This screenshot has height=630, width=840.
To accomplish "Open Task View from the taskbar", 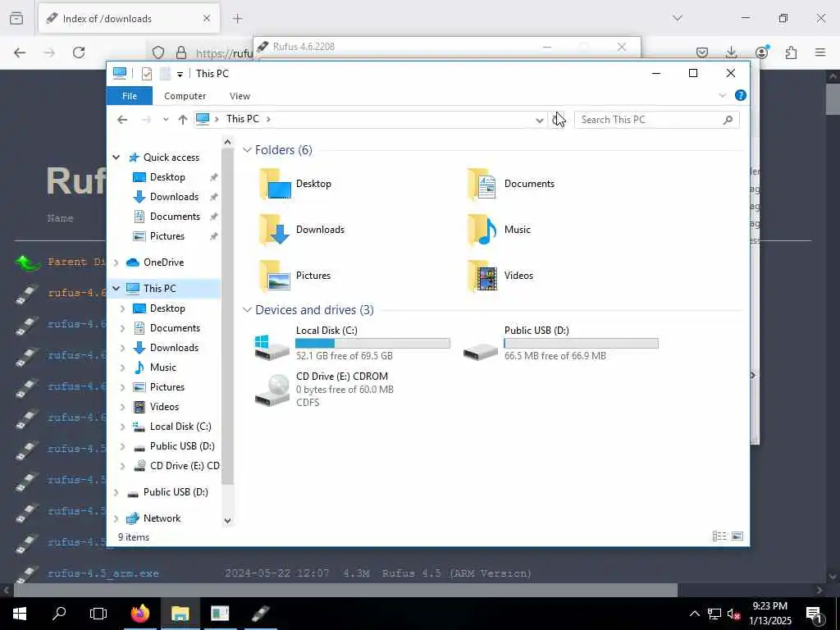I will 98,614.
